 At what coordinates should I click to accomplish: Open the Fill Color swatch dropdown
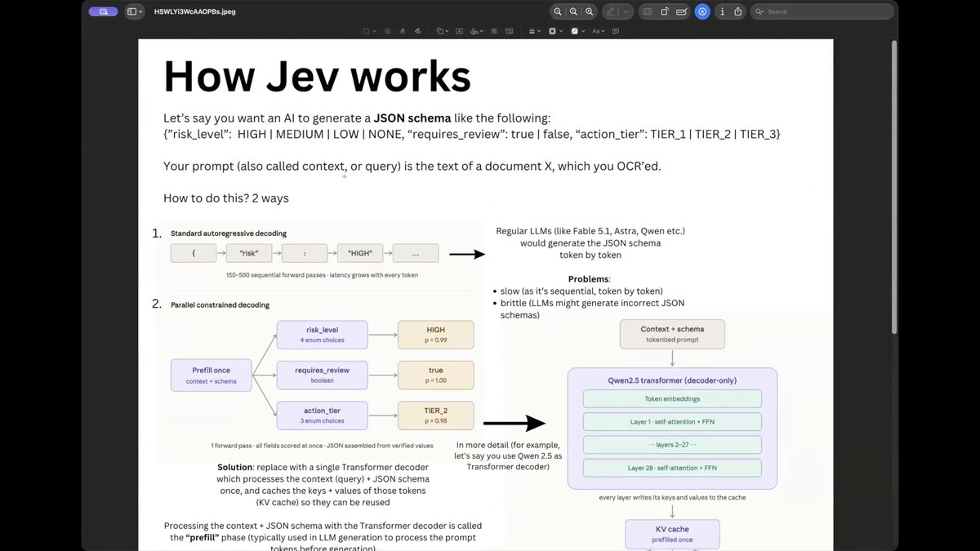pyautogui.click(x=577, y=31)
